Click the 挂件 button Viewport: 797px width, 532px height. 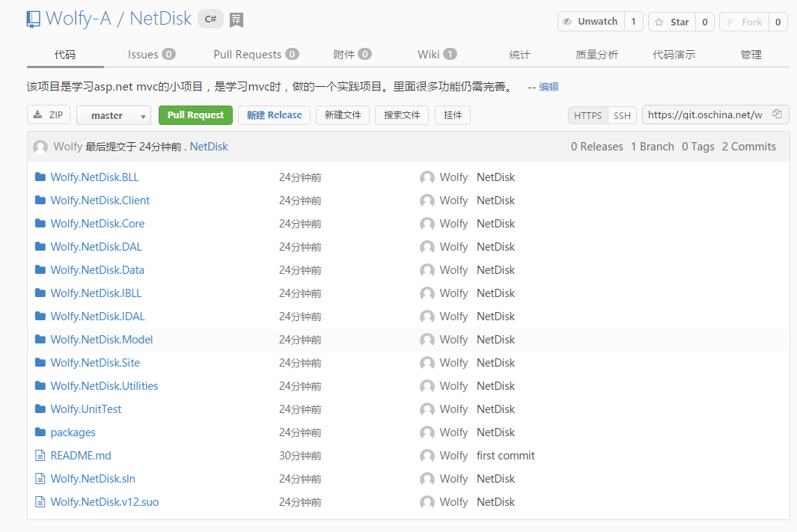point(453,114)
